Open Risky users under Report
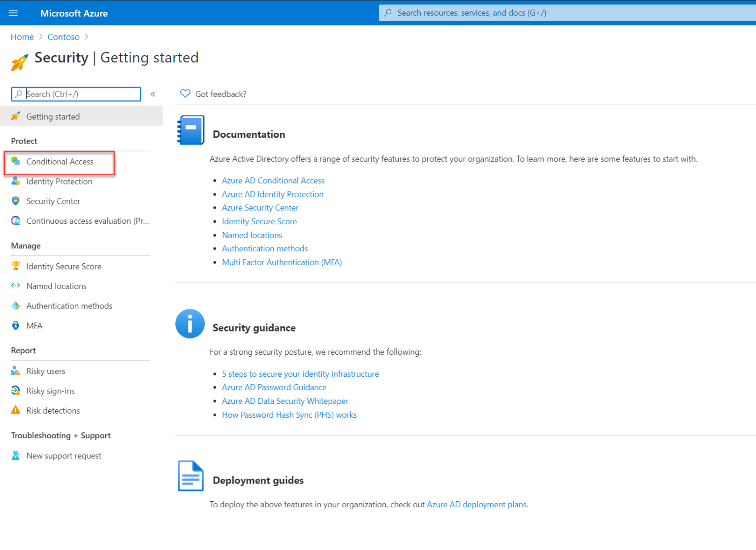Viewport: 756px width, 550px height. tap(45, 371)
